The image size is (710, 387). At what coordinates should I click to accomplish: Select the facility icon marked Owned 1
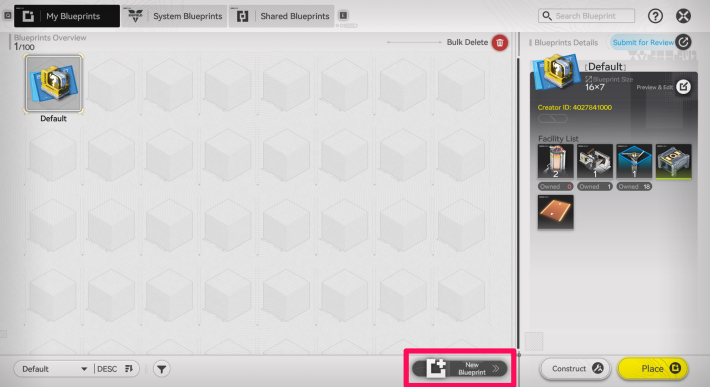click(595, 161)
